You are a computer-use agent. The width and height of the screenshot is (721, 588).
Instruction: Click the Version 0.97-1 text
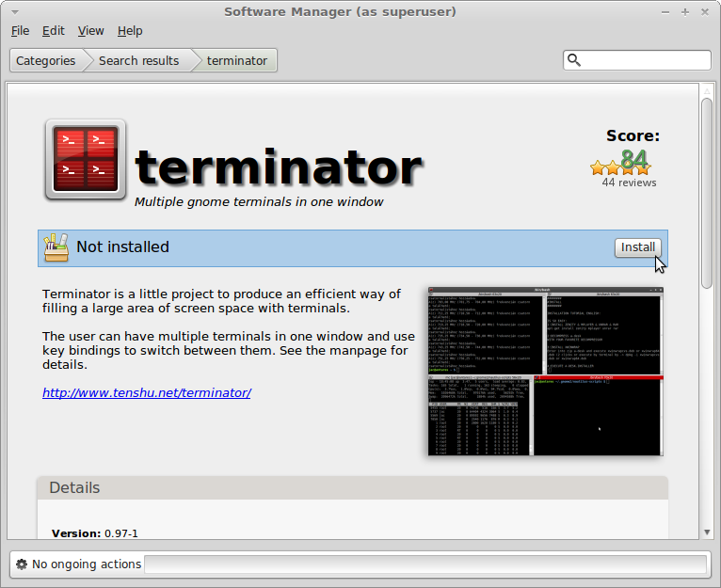pyautogui.click(x=95, y=533)
